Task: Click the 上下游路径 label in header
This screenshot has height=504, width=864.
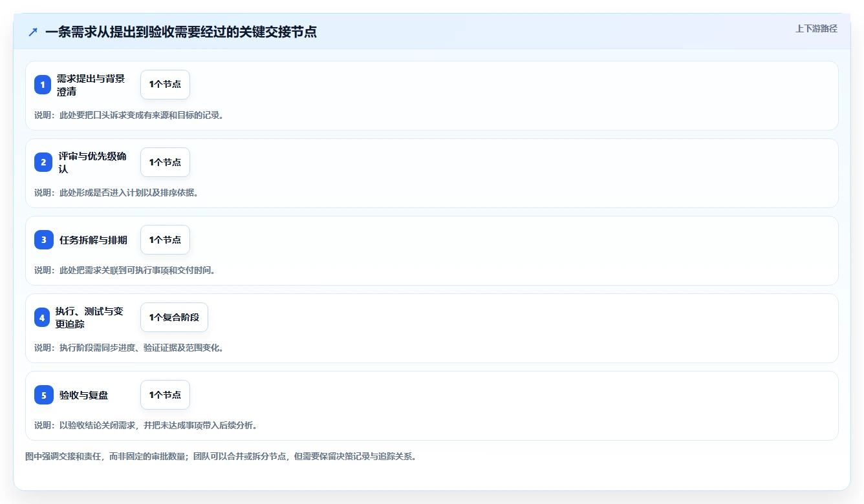Action: point(816,28)
